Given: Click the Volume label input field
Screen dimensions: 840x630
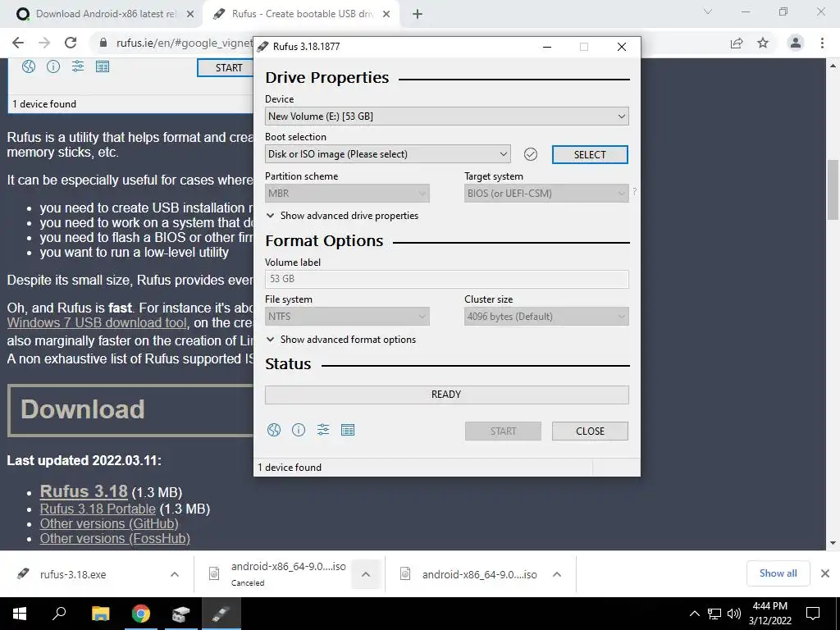Looking at the screenshot, I should tap(446, 279).
